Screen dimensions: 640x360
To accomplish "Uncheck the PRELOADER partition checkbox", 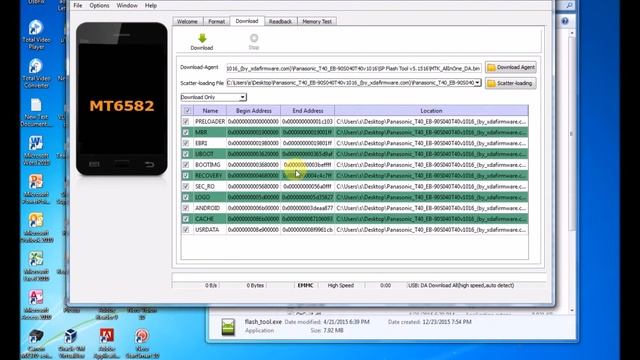I will pos(186,122).
